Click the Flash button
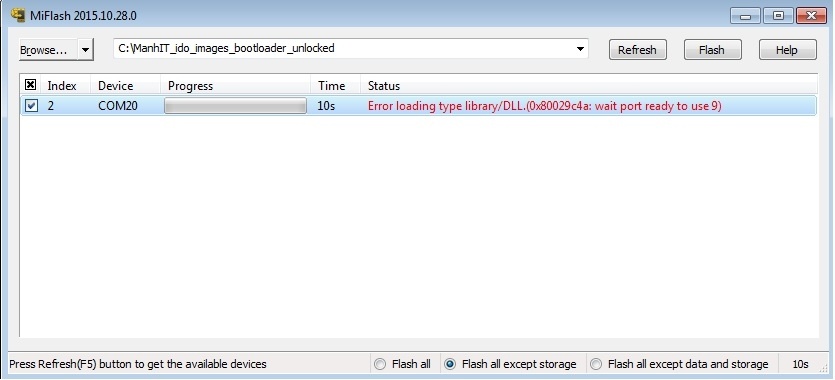The height and width of the screenshot is (380, 835). (x=712, y=50)
